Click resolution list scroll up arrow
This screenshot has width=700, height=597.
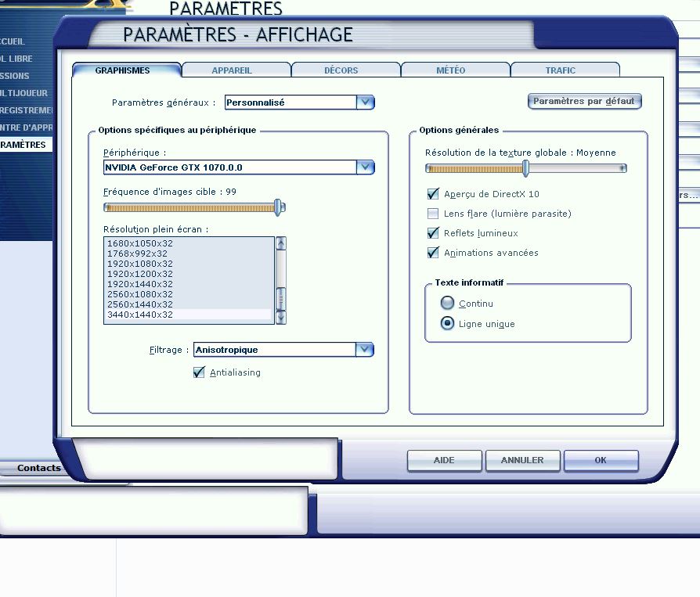point(281,243)
